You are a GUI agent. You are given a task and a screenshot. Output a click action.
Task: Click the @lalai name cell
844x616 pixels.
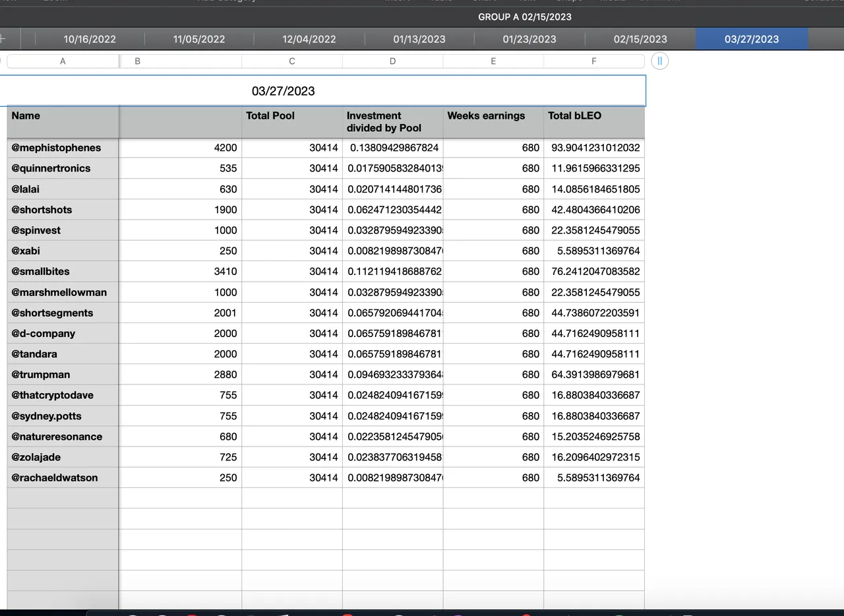(x=63, y=189)
